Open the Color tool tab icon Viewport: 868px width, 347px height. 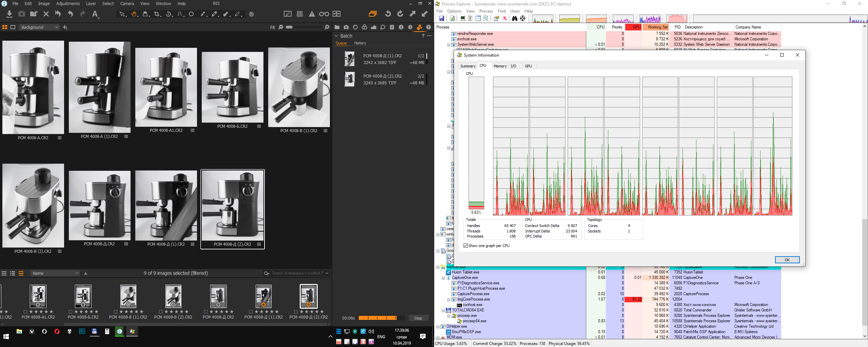pyautogui.click(x=364, y=27)
